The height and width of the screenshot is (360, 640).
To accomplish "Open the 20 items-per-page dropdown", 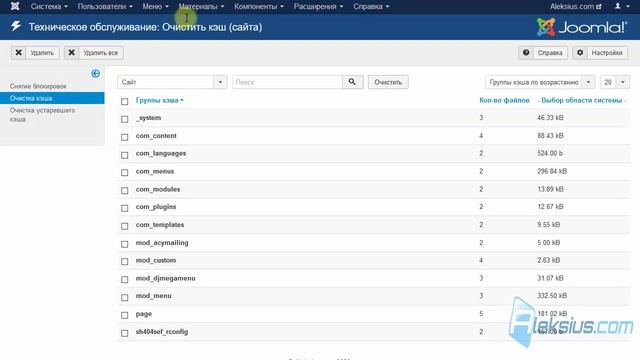I will click(614, 82).
